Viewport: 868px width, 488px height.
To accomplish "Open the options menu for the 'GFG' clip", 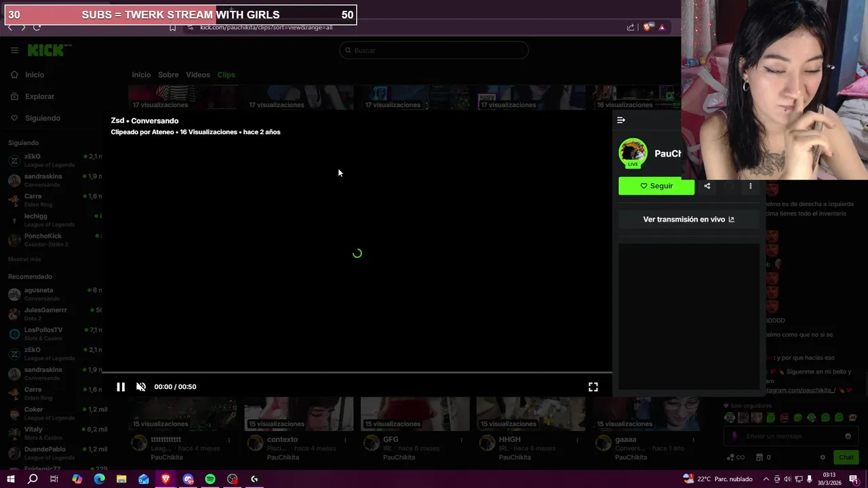I will (x=461, y=440).
